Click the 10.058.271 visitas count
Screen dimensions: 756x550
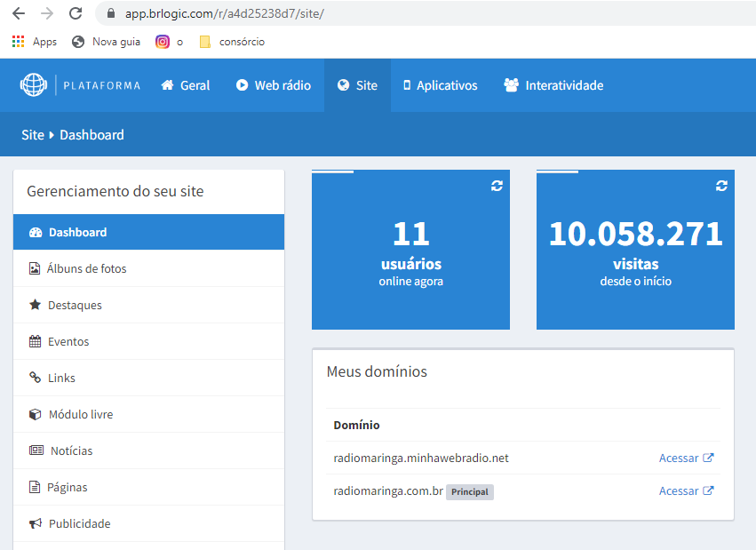635,234
